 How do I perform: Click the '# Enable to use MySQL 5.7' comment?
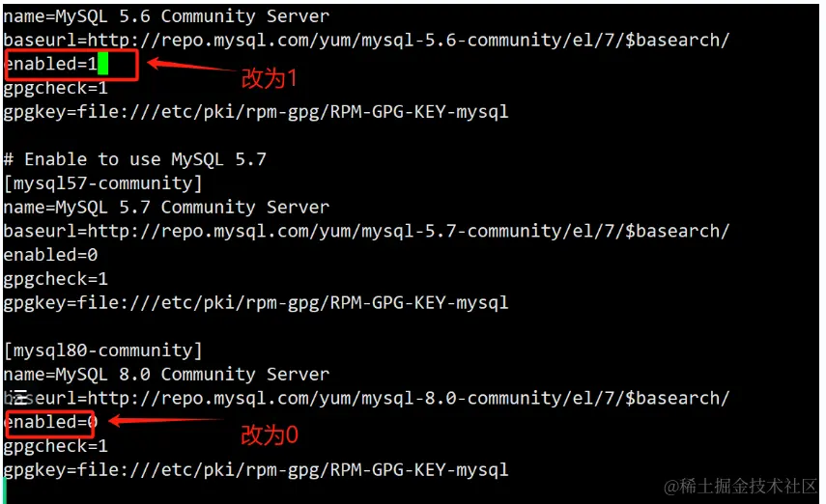click(x=134, y=159)
